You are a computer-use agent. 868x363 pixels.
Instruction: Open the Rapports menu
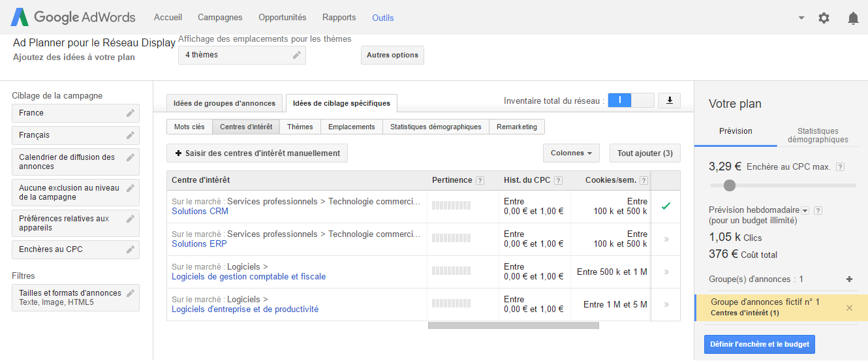pyautogui.click(x=339, y=18)
